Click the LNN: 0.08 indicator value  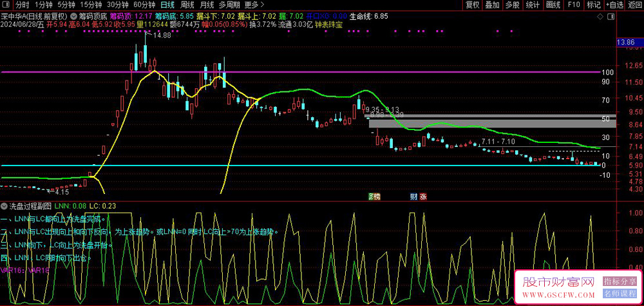pyautogui.click(x=70, y=206)
